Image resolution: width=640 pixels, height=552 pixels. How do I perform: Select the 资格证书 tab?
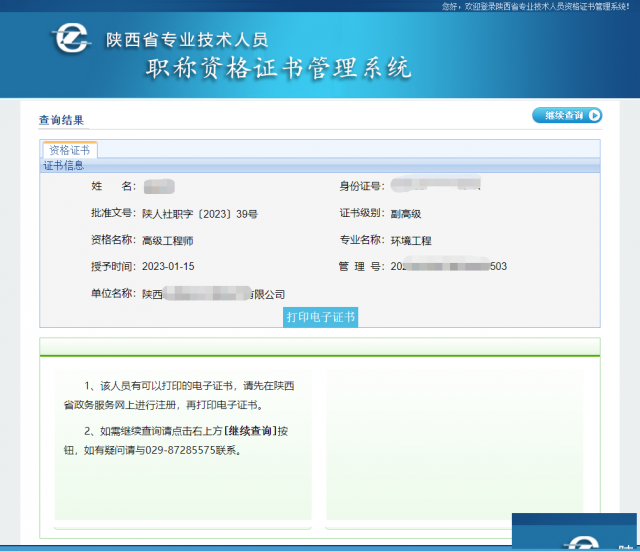pyautogui.click(x=70, y=150)
